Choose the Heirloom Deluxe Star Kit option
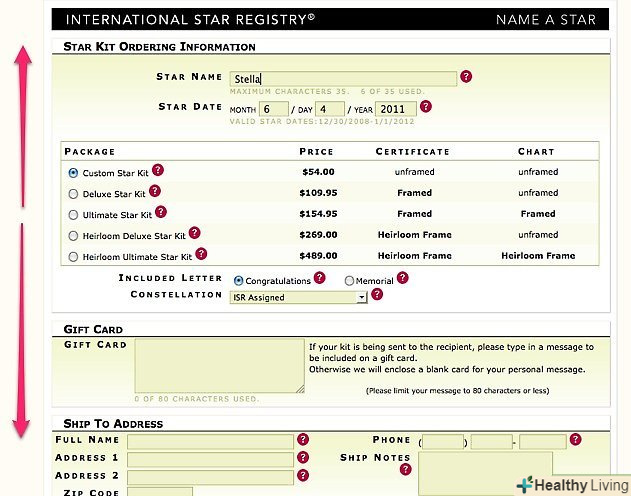Screen dimensions: 631x496 click(73, 236)
